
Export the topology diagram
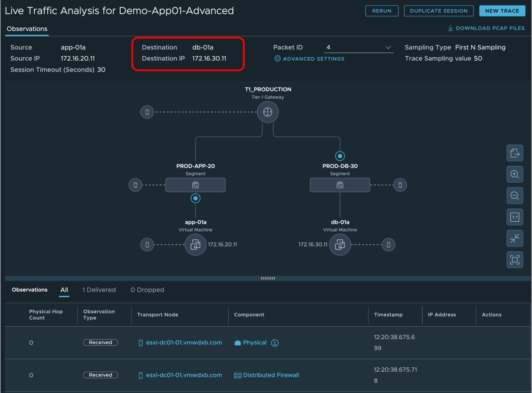click(x=515, y=153)
